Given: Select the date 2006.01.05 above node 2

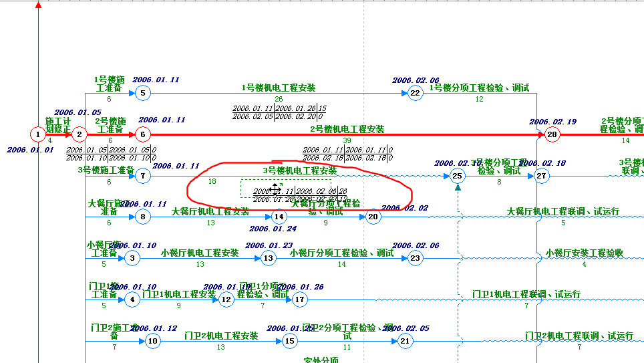Looking at the screenshot, I should [x=77, y=112].
